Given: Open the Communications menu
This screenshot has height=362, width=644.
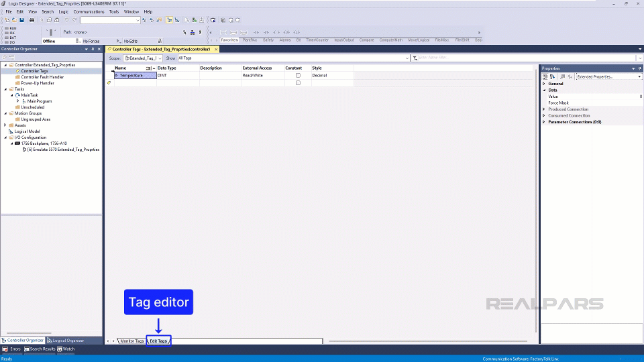Looking at the screenshot, I should [89, 12].
